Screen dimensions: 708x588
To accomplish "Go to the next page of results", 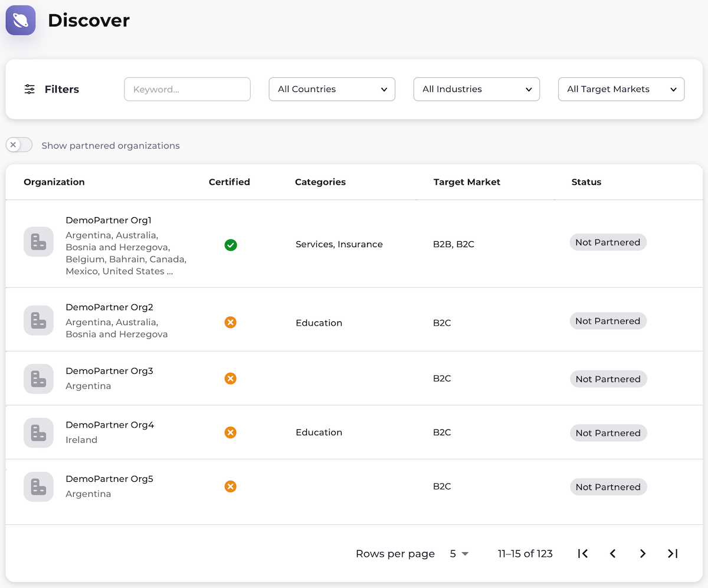I will click(643, 553).
